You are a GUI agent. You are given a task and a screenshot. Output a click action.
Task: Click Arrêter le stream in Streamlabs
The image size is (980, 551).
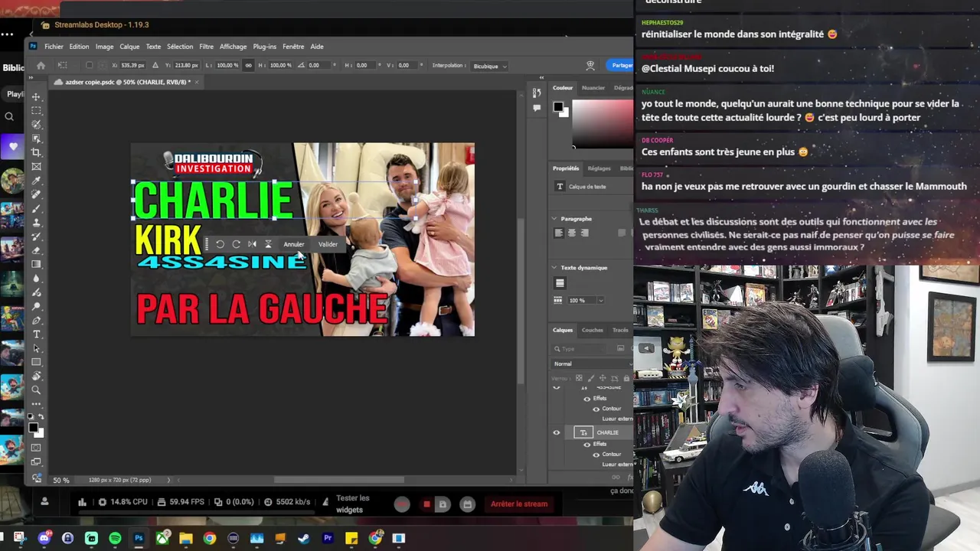[519, 504]
